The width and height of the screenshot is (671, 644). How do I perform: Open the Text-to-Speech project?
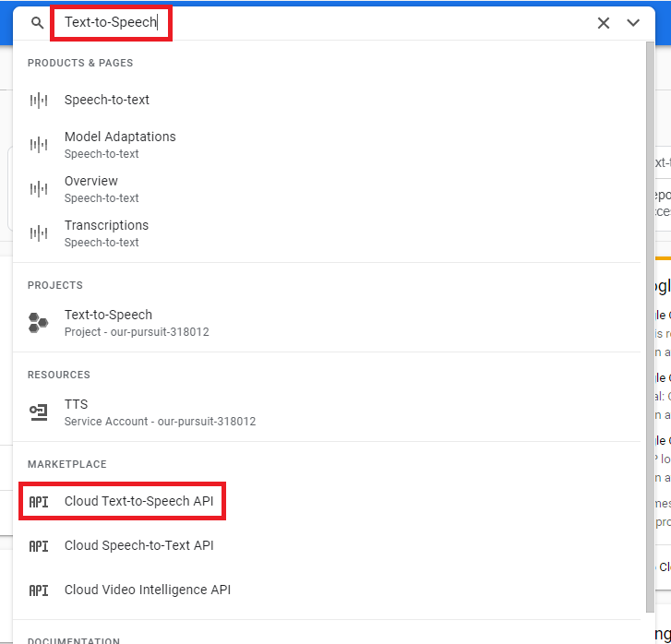(109, 316)
